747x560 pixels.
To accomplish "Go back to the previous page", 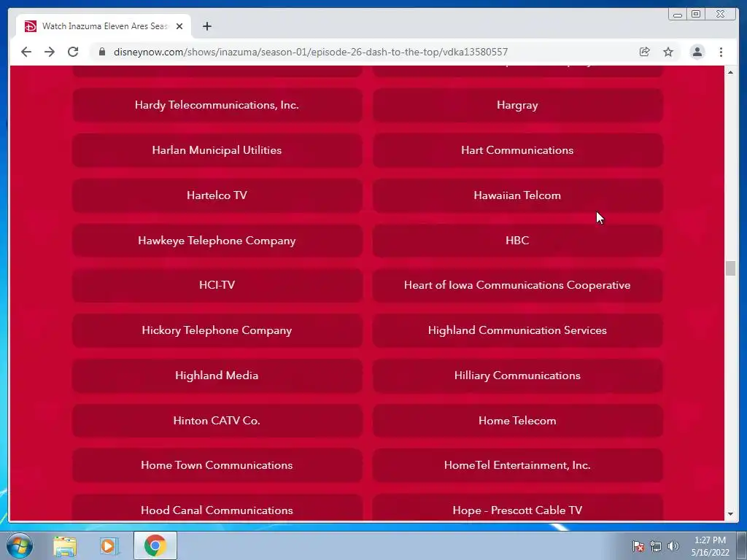I will pyautogui.click(x=26, y=52).
